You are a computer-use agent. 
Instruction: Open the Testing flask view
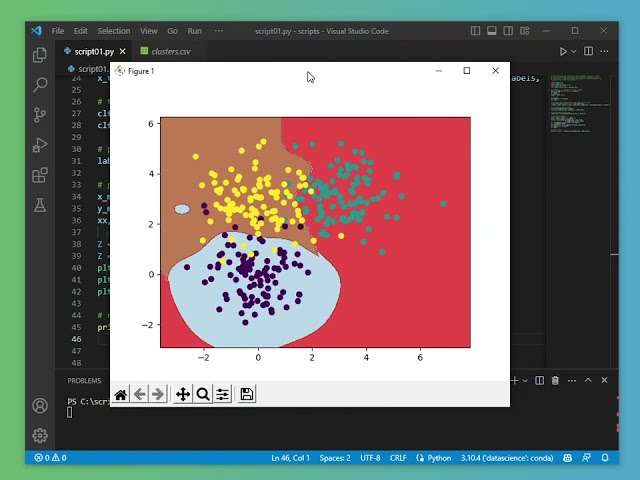(x=40, y=205)
